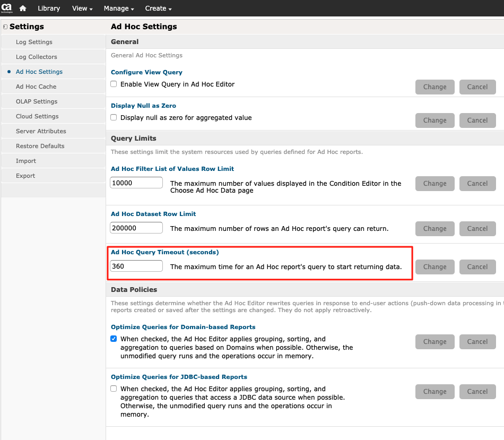Open the Create dropdown menu

point(158,8)
